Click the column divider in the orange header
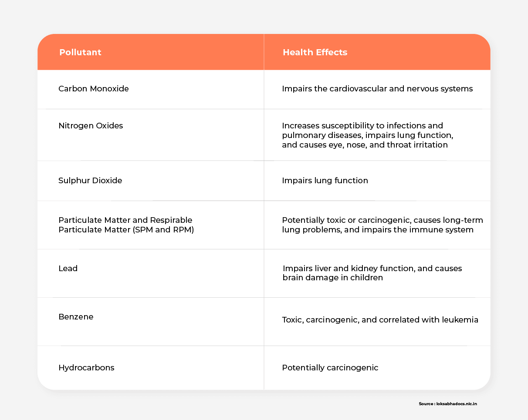The image size is (528, 420). 264,52
